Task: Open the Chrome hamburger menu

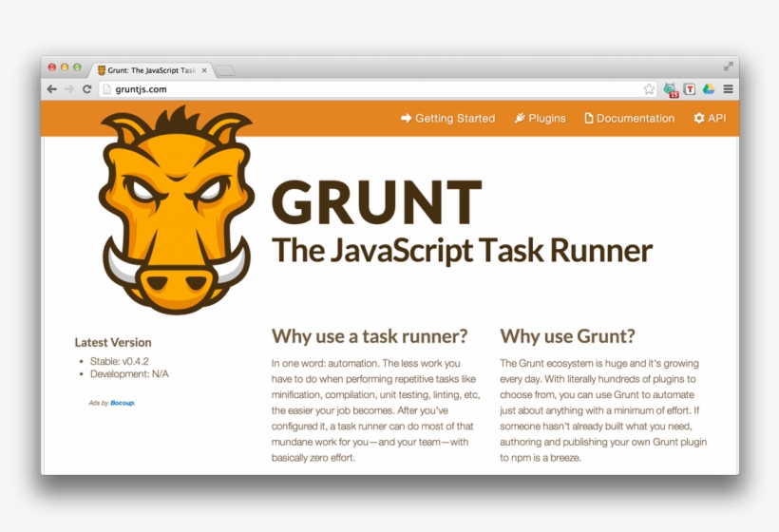Action: pyautogui.click(x=728, y=89)
